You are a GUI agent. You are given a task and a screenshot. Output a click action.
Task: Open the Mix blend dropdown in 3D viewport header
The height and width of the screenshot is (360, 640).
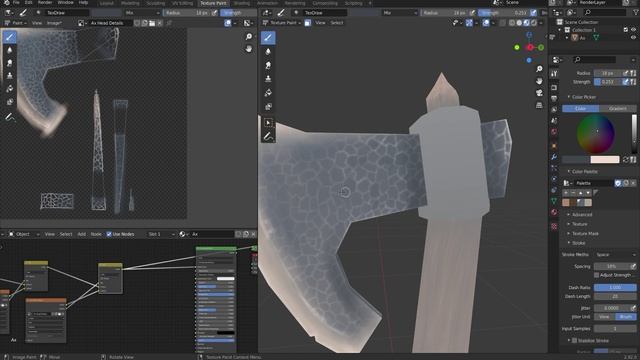[400, 13]
